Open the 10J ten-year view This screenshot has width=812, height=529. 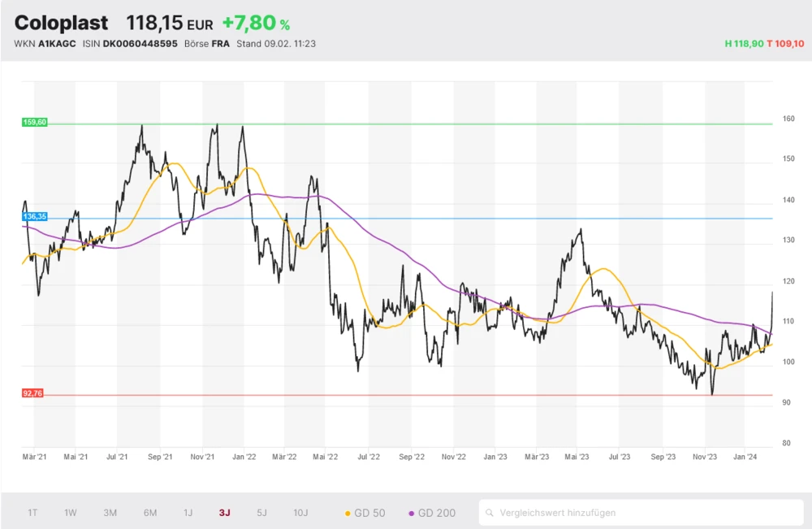[x=300, y=513]
